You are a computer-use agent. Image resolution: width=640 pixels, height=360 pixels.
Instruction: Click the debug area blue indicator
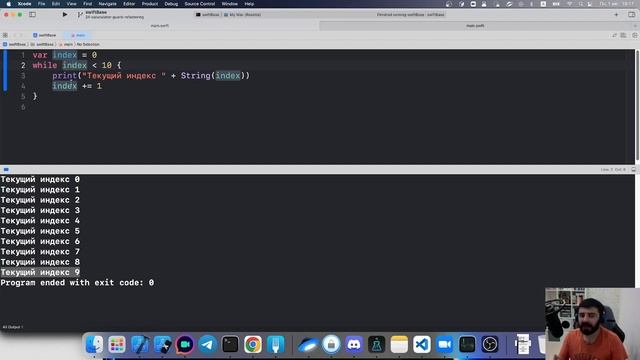[x=6, y=169]
